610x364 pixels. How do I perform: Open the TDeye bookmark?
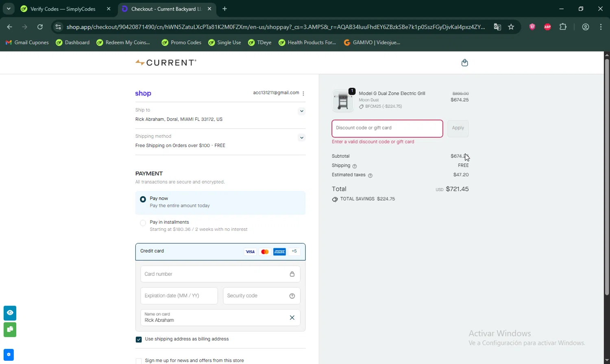(x=259, y=42)
